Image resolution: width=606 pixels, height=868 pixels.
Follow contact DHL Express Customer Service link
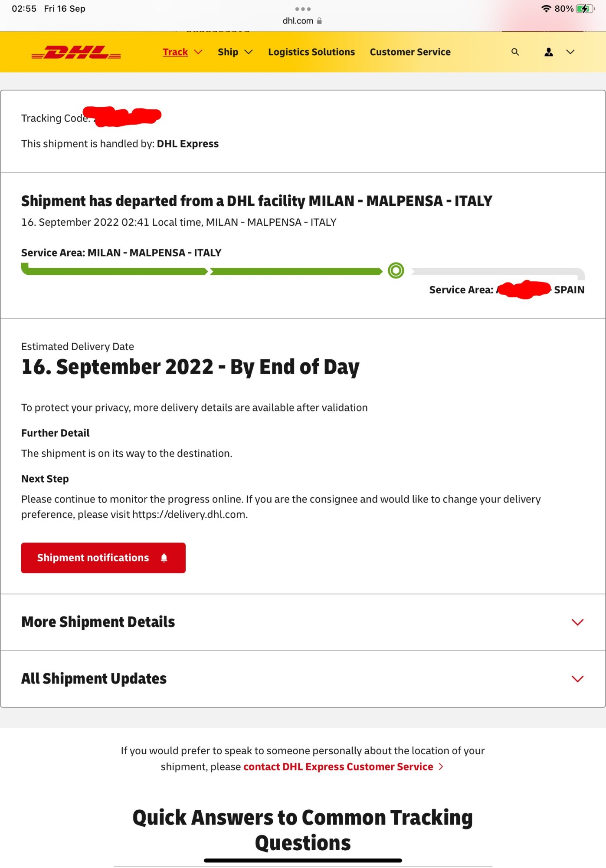pyautogui.click(x=338, y=767)
